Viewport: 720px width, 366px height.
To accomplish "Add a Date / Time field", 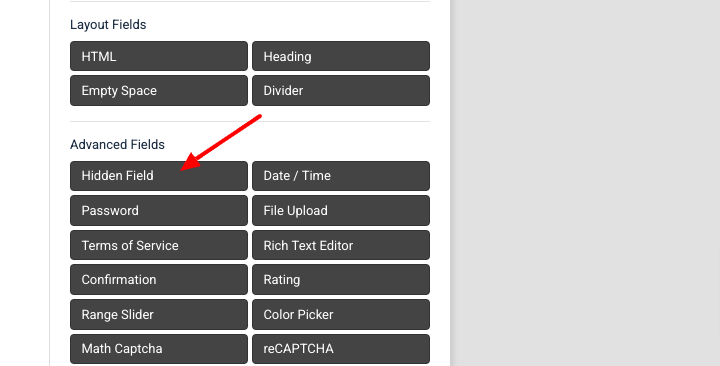I will coord(341,176).
